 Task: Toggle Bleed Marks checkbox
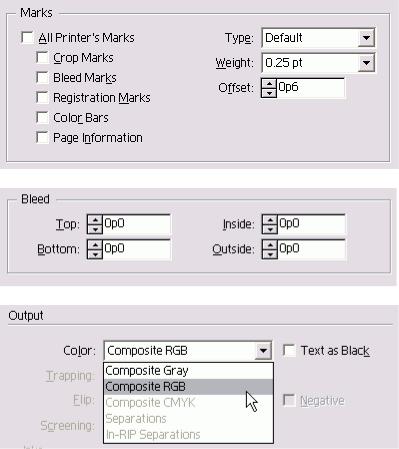pyautogui.click(x=42, y=77)
